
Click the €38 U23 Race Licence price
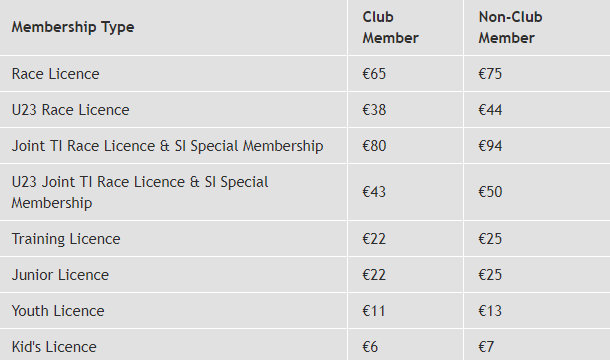pyautogui.click(x=374, y=110)
